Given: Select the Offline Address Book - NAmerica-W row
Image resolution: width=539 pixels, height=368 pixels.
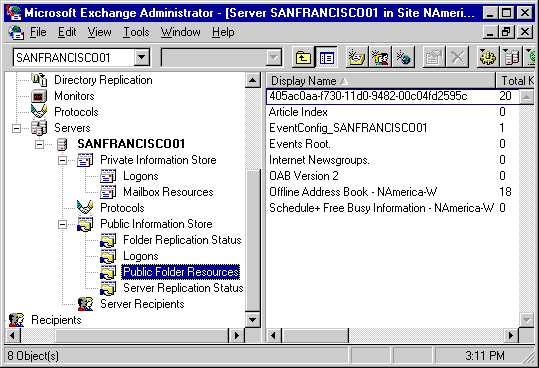Looking at the screenshot, I should click(x=392, y=192).
